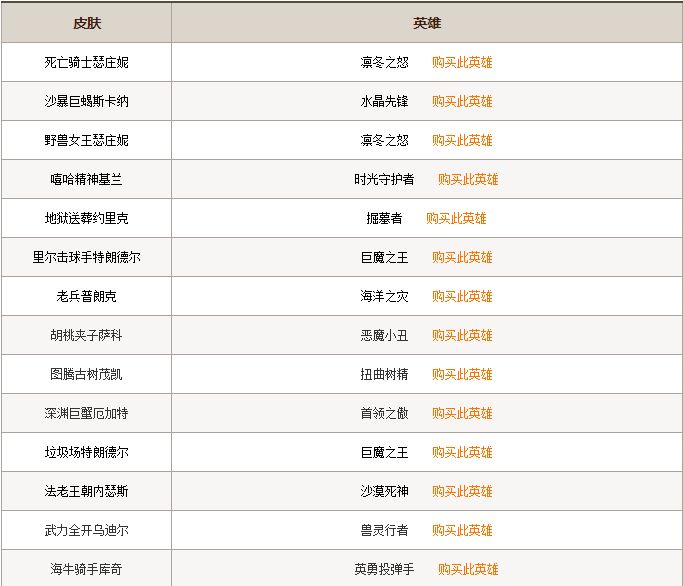683x586 pixels.
Task: Click the 垃圾场特朗德尔 skin cell
Action: (87, 452)
